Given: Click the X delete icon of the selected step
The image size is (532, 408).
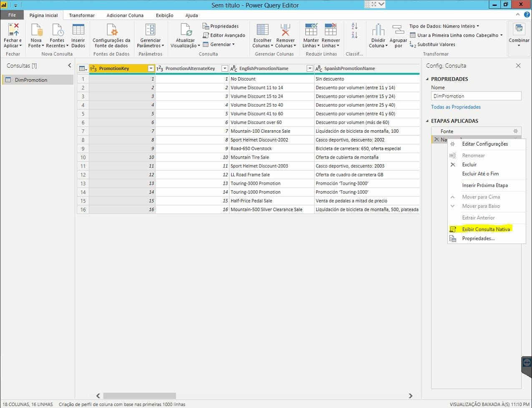Looking at the screenshot, I should (x=436, y=140).
